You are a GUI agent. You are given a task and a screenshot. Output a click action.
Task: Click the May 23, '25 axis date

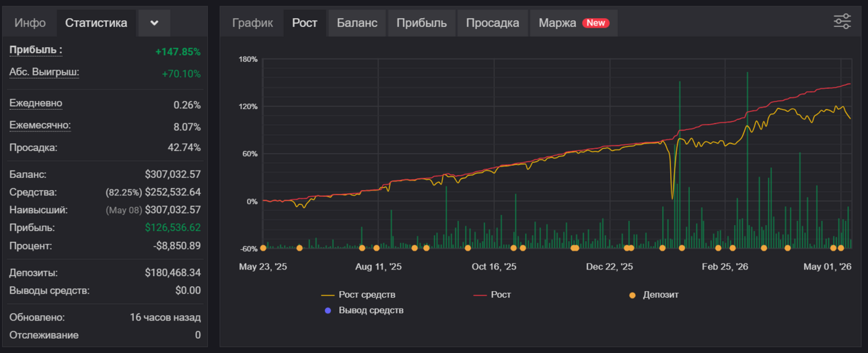(263, 267)
